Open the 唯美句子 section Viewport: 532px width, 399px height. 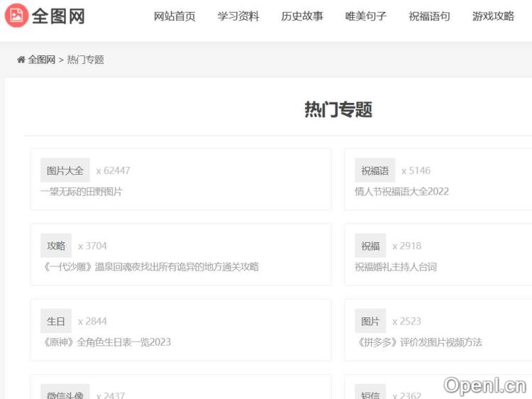point(366,16)
